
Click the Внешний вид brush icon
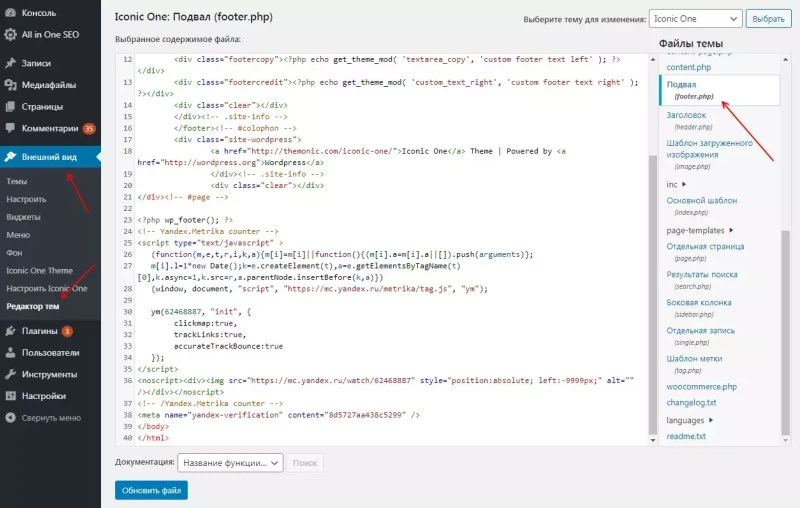10,157
